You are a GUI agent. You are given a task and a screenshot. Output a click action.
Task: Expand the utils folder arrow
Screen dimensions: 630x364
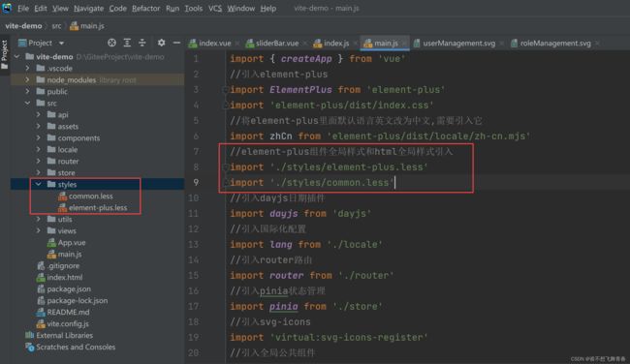pyautogui.click(x=38, y=220)
